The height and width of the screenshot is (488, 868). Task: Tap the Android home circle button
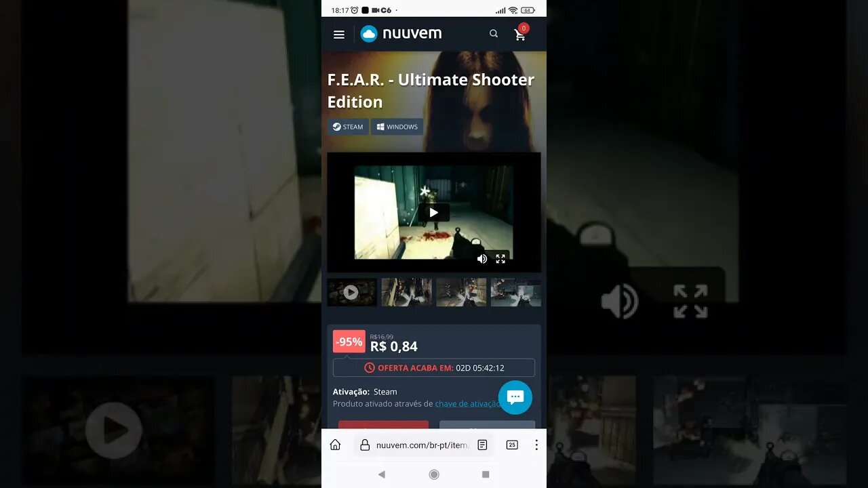click(434, 474)
